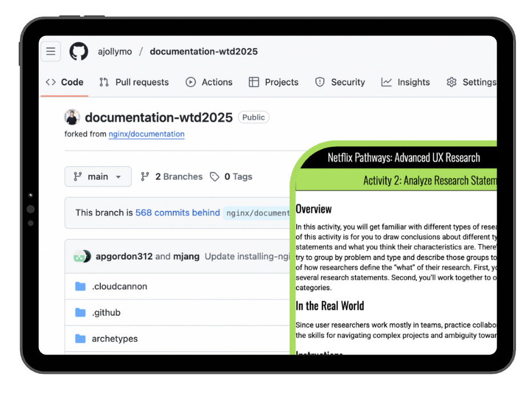Open the nginx/documentation upstream link
The width and height of the screenshot is (532, 394).
tap(147, 134)
